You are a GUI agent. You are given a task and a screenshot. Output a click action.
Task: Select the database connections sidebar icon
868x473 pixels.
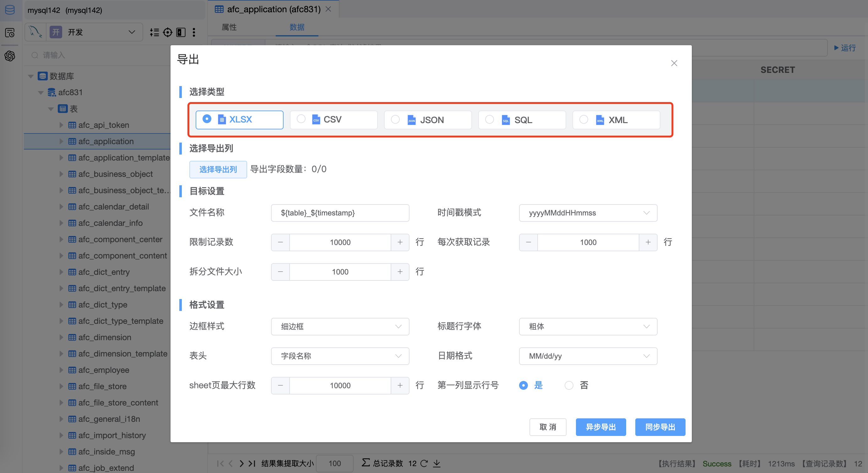[x=10, y=10]
